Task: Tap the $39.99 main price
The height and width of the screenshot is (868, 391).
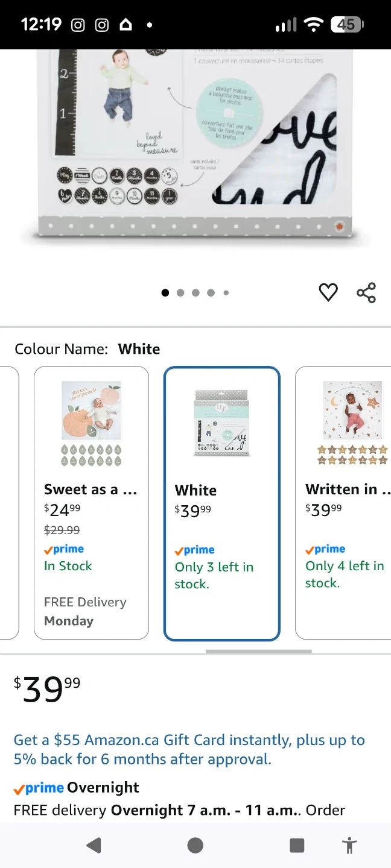Action: click(x=47, y=689)
